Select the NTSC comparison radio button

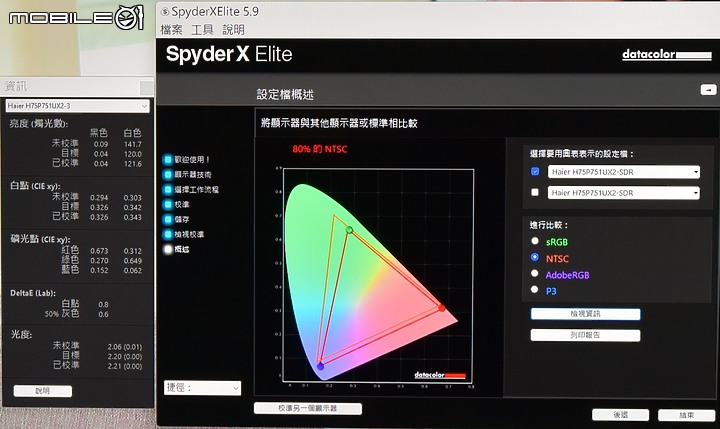(534, 257)
